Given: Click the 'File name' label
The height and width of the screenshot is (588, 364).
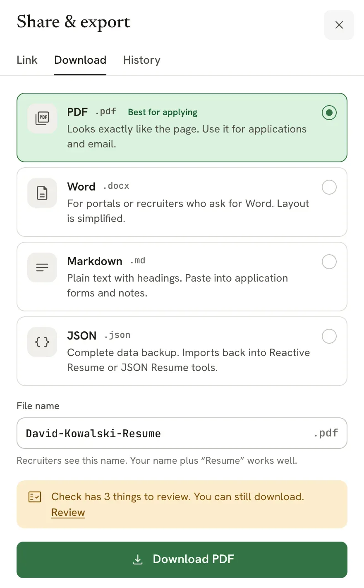Looking at the screenshot, I should 38,406.
